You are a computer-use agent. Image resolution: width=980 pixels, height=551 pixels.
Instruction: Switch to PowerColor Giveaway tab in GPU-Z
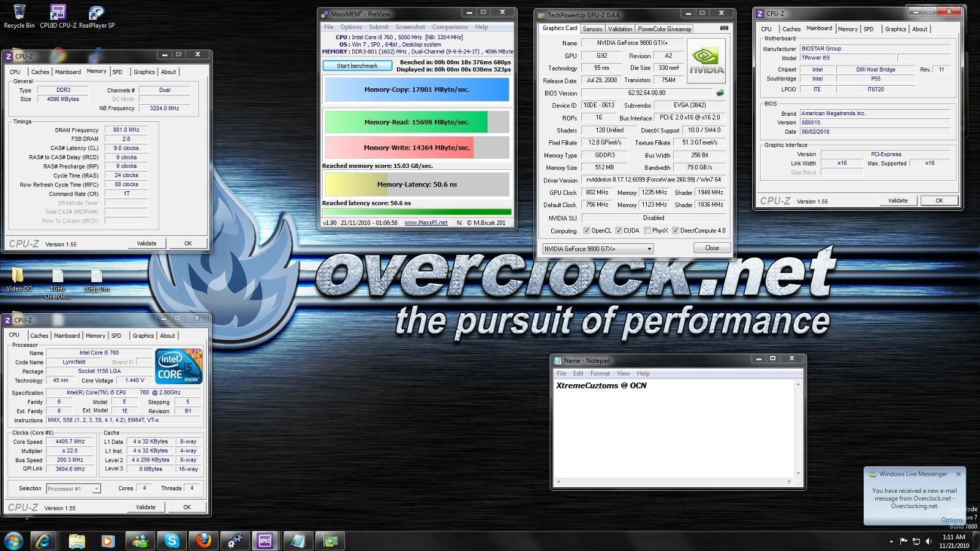pyautogui.click(x=665, y=29)
